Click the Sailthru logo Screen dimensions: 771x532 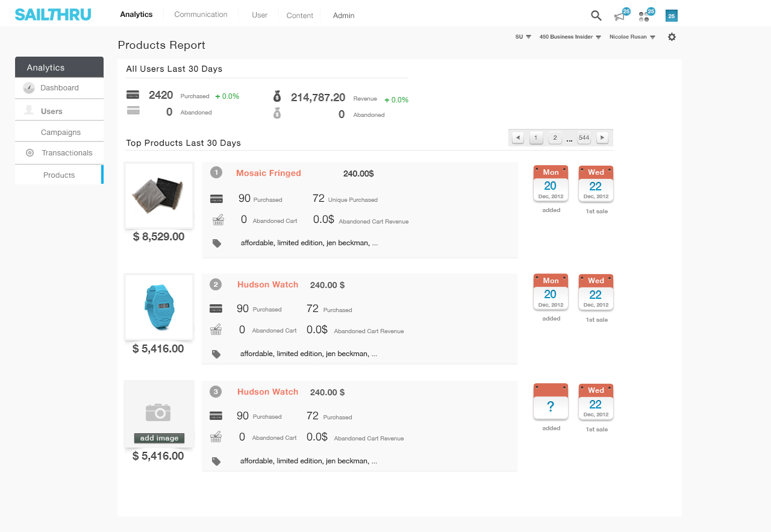pyautogui.click(x=53, y=14)
